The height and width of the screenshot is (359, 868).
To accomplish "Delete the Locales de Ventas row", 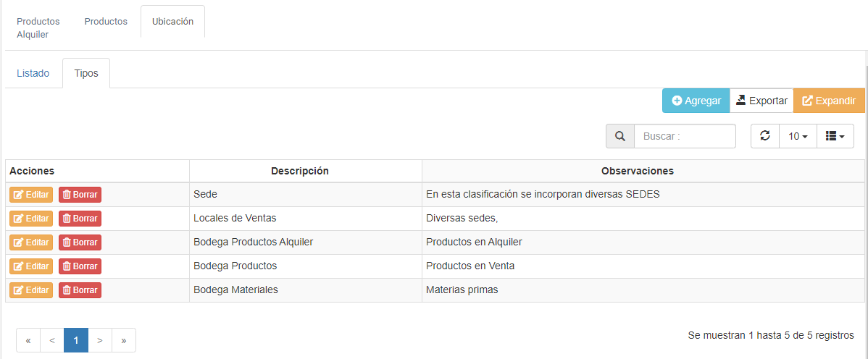I will tap(80, 219).
